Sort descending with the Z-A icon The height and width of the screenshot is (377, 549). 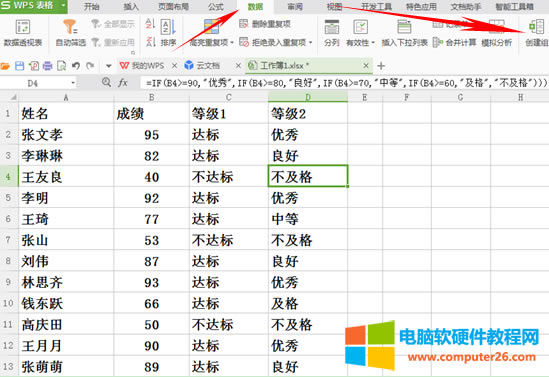150,42
